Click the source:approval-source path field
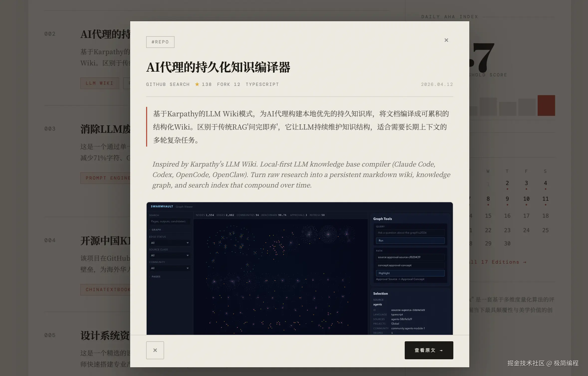This screenshot has width=588, height=376. pyautogui.click(x=410, y=257)
